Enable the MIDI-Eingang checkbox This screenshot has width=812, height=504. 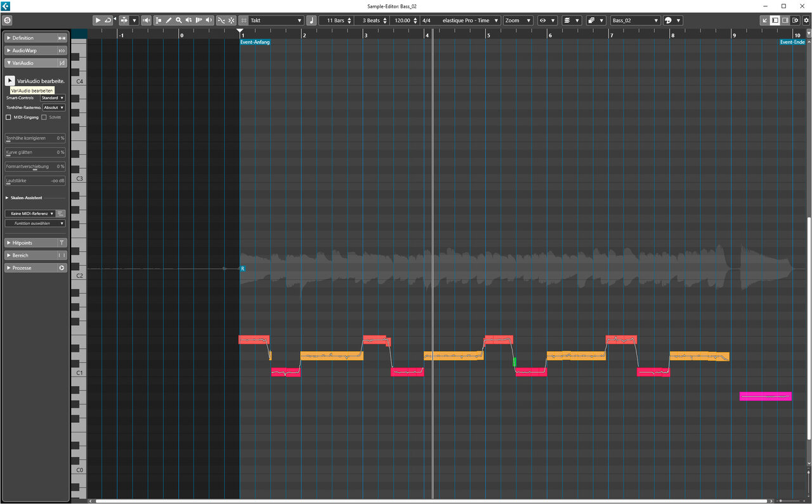(8, 117)
